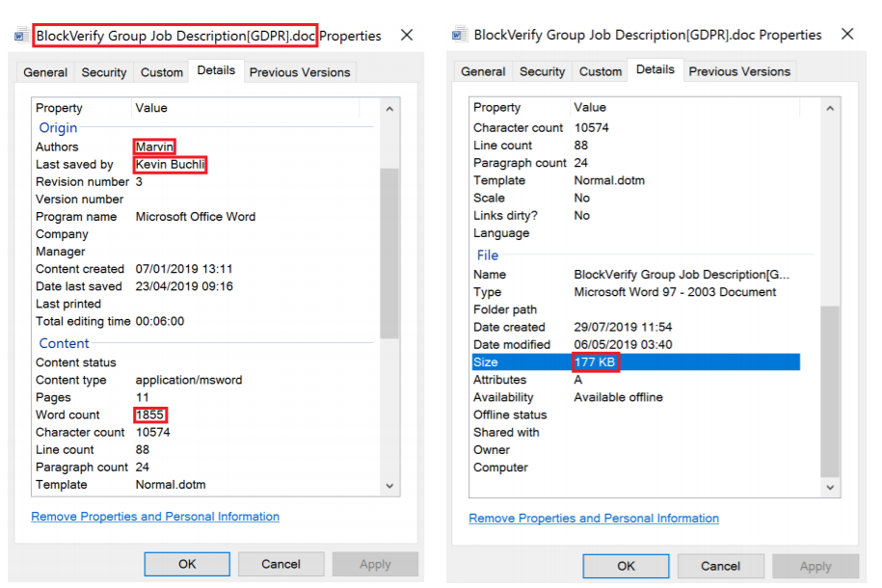Select 'Links dirty?' row in right dialog
Viewport: 882px width, 588px height.
tap(635, 216)
